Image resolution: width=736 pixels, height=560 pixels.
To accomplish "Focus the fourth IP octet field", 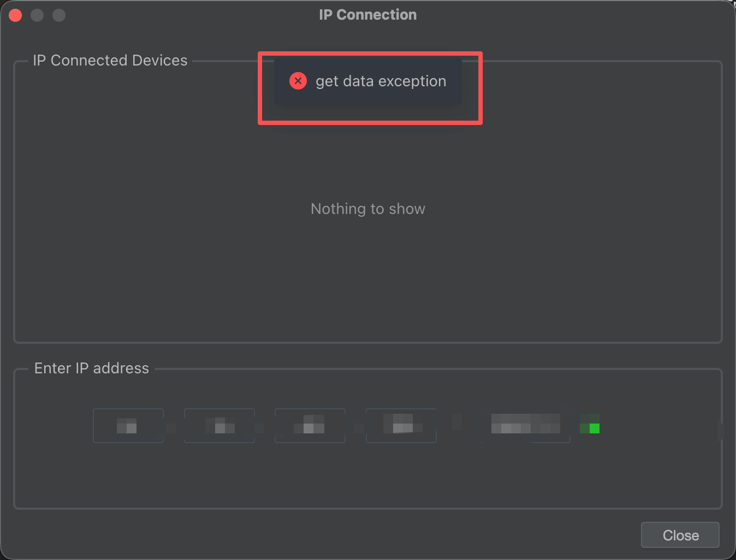I will tap(401, 426).
